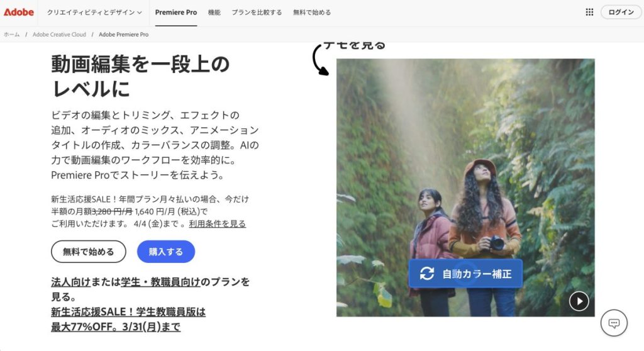
Task: Click the Adobe Premiere Pro breadcrumb
Action: point(123,35)
